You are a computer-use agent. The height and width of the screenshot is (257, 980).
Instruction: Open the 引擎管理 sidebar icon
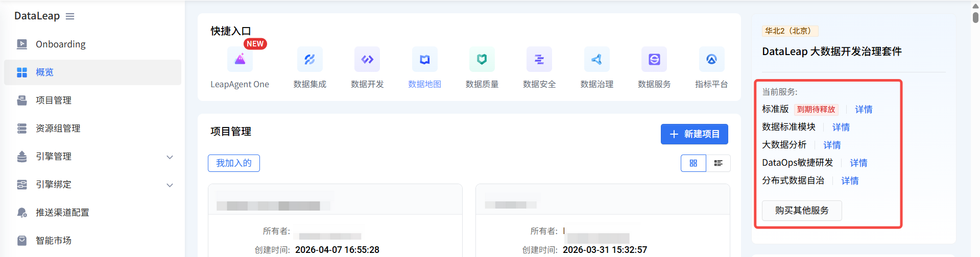(22, 157)
